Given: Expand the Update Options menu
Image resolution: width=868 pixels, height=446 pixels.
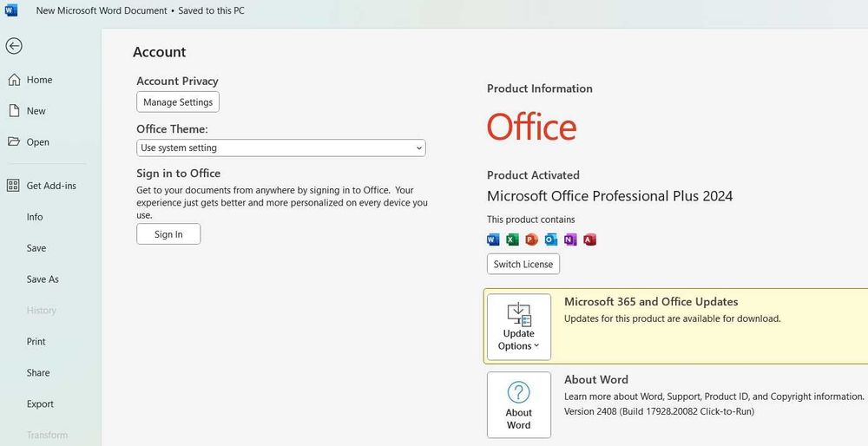Looking at the screenshot, I should click(519, 328).
